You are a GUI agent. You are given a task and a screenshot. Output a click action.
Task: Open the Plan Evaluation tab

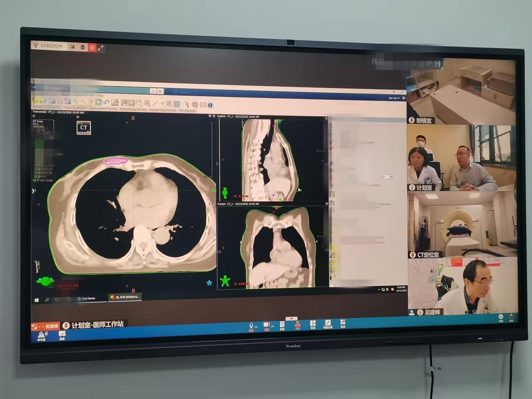[187, 110]
